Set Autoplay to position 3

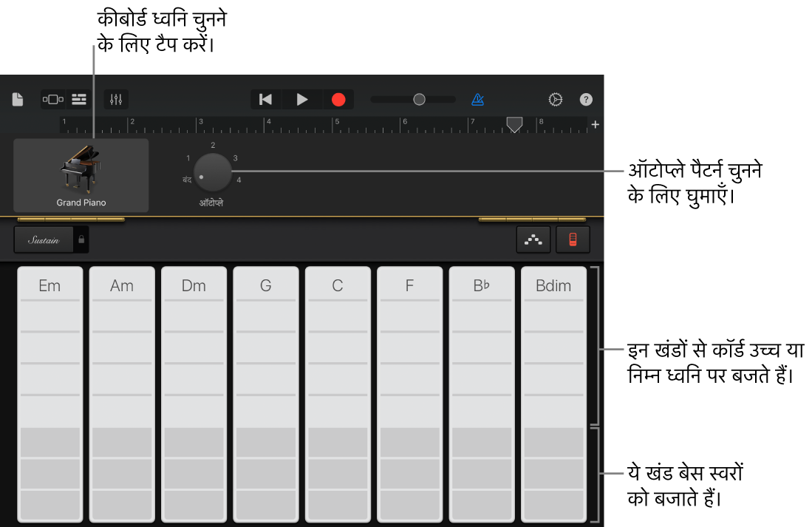point(235,158)
